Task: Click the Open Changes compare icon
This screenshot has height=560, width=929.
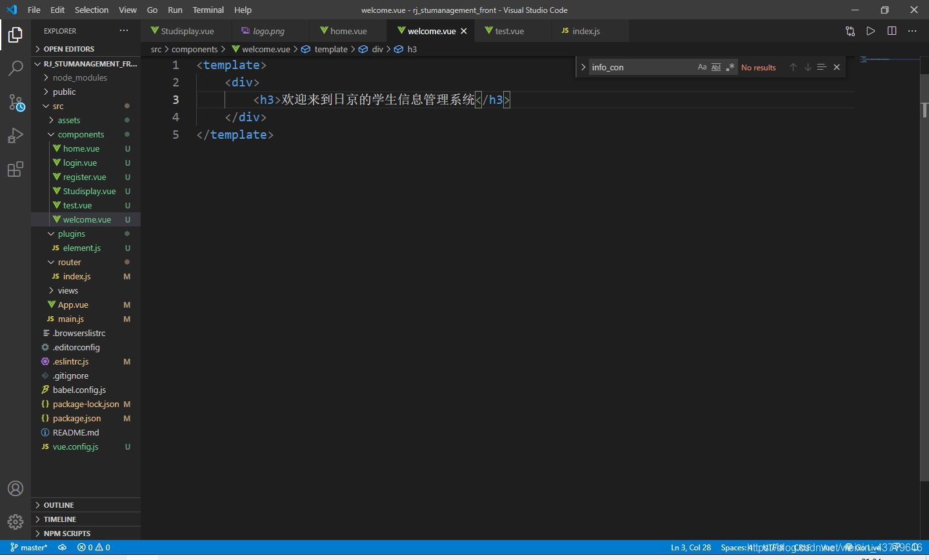Action: [850, 31]
